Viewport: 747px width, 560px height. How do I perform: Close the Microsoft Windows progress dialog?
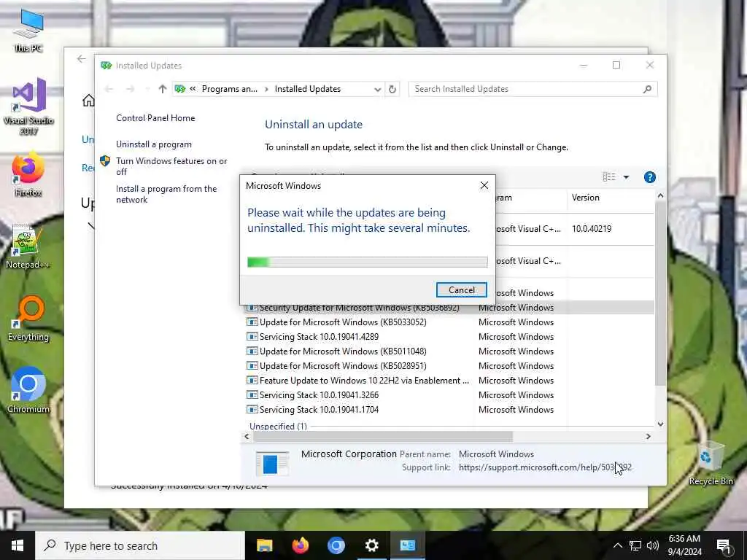click(484, 186)
